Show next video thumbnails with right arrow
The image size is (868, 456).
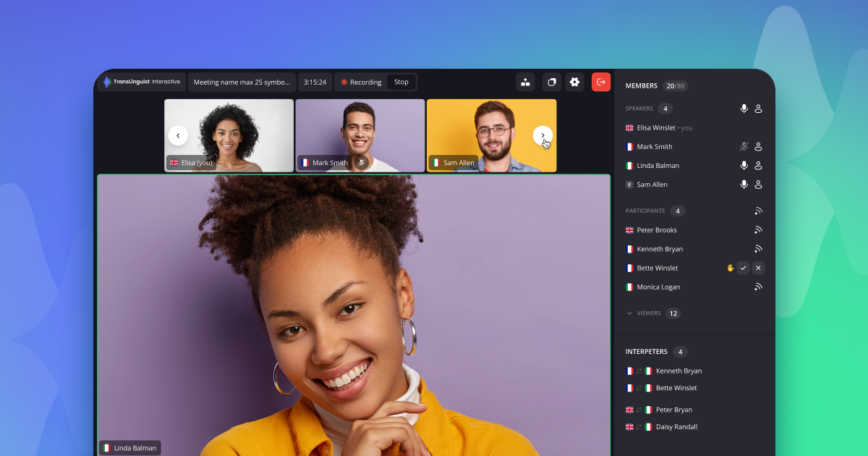(542, 135)
